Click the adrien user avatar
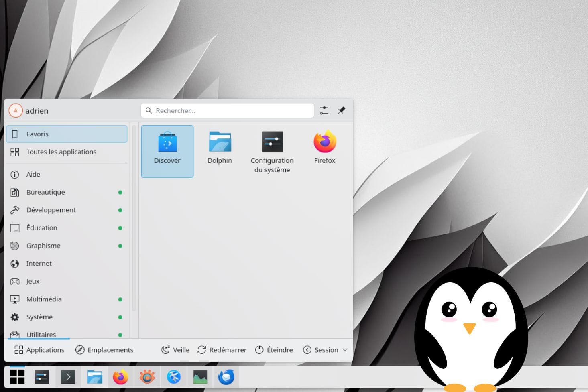 (x=16, y=111)
